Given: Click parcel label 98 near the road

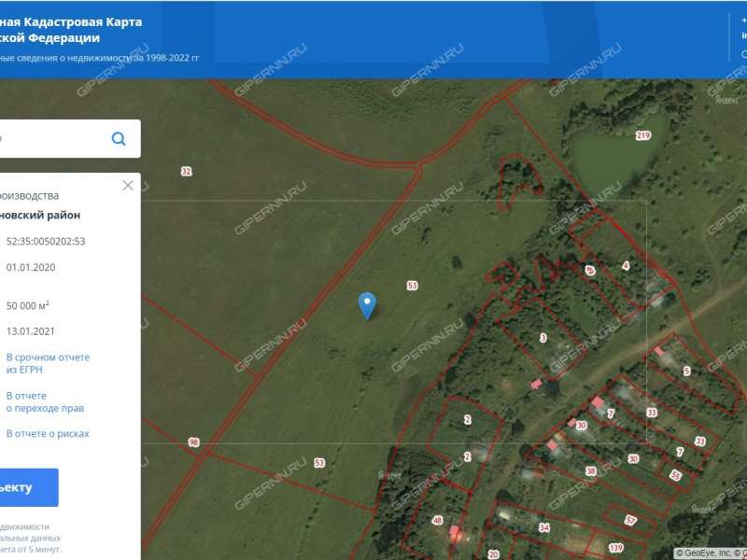Looking at the screenshot, I should pos(193,441).
